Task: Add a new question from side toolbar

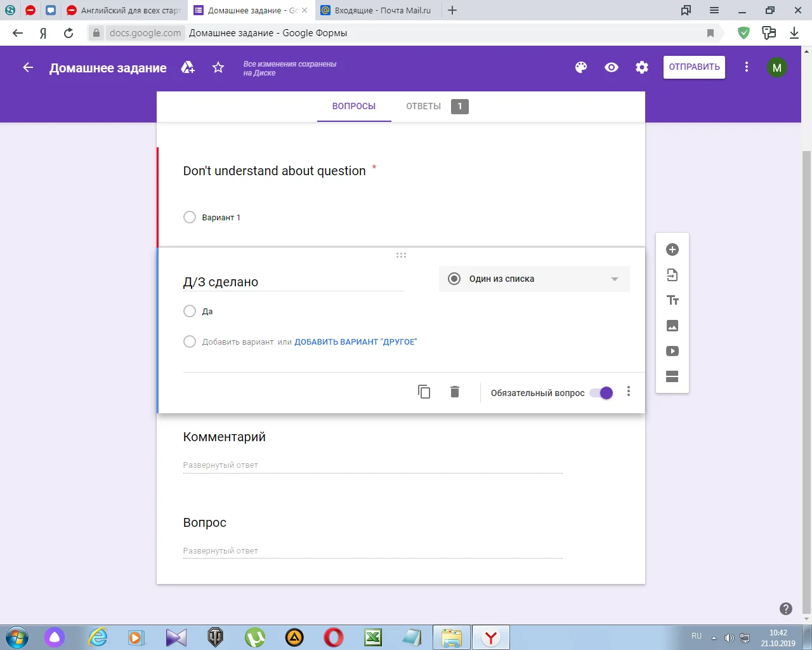Action: tap(672, 249)
